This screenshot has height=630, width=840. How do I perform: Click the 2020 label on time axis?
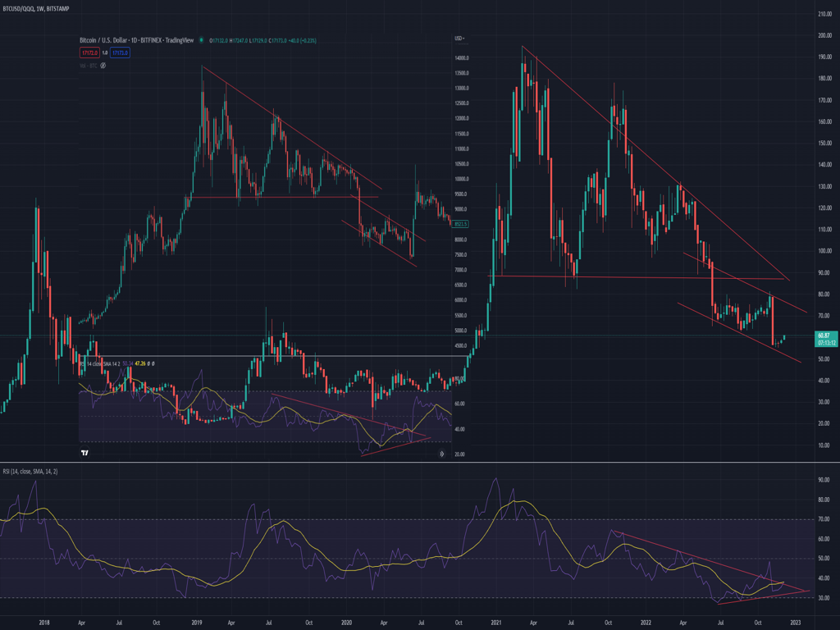pos(347,623)
